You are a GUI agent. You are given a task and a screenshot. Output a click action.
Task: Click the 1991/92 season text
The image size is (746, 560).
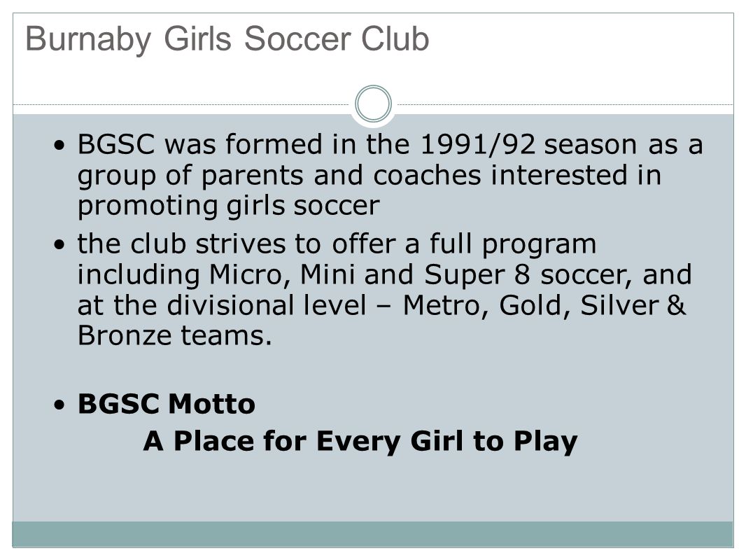tap(528, 144)
